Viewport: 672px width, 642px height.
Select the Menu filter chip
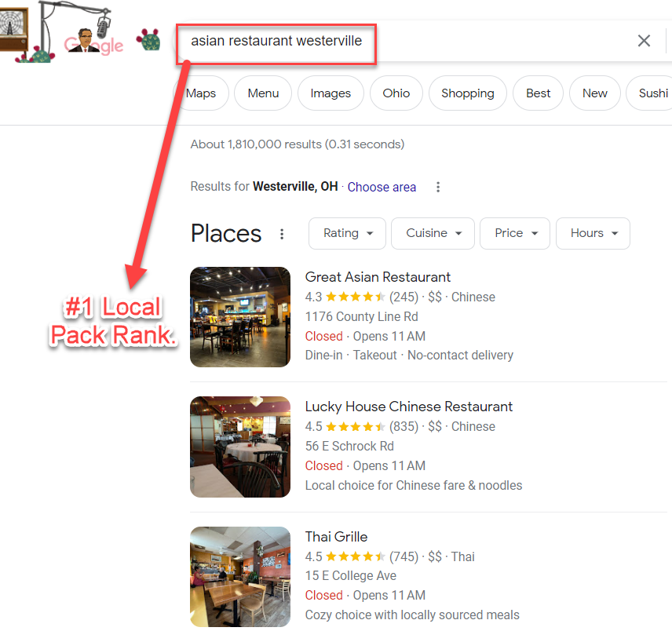(x=263, y=93)
